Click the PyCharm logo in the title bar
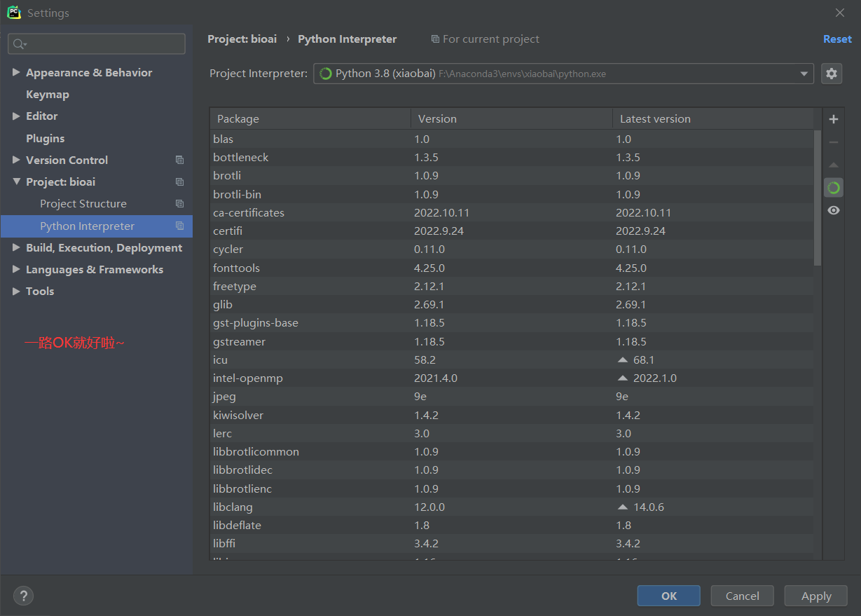The height and width of the screenshot is (616, 861). coord(14,13)
